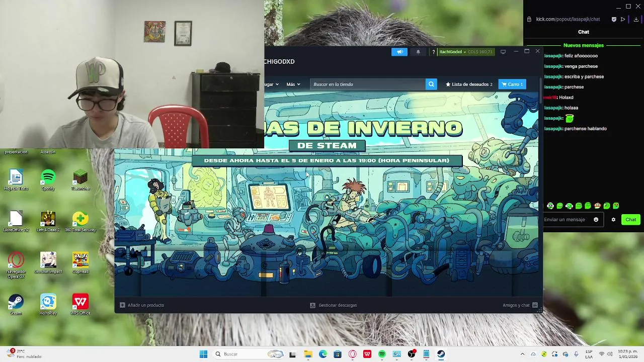Expand the 'Más' store menu

(x=293, y=84)
